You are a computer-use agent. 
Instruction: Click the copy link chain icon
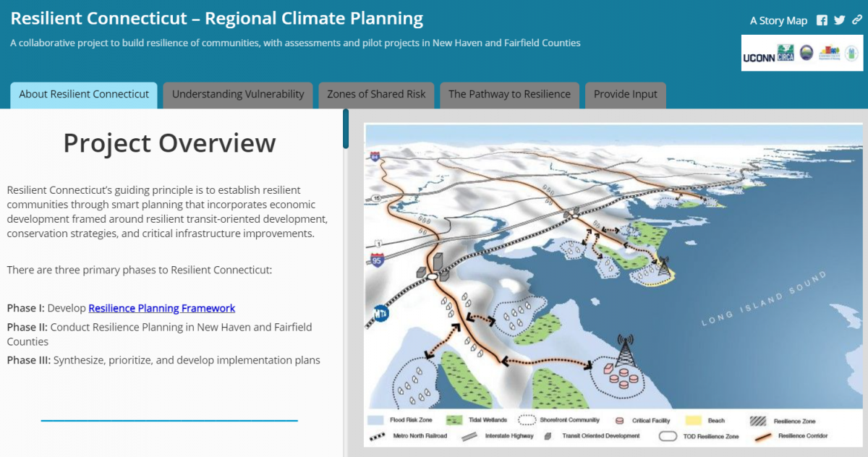click(x=856, y=20)
